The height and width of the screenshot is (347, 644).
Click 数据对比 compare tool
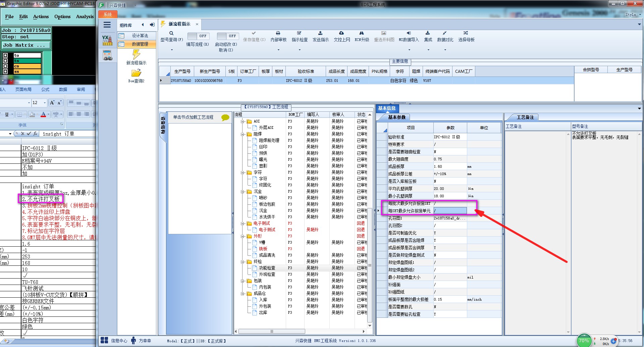(x=445, y=36)
